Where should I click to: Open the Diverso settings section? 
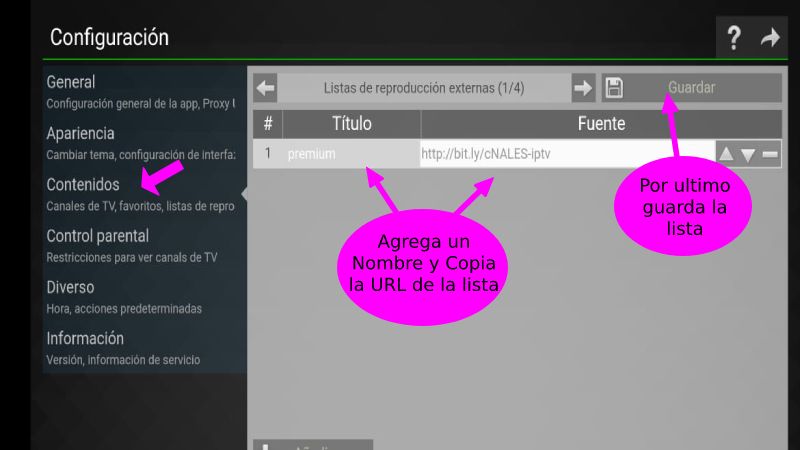[x=144, y=297]
